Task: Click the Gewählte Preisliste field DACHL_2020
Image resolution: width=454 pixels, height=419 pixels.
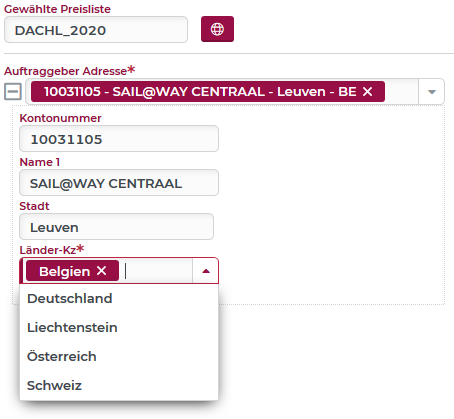Action: point(96,30)
